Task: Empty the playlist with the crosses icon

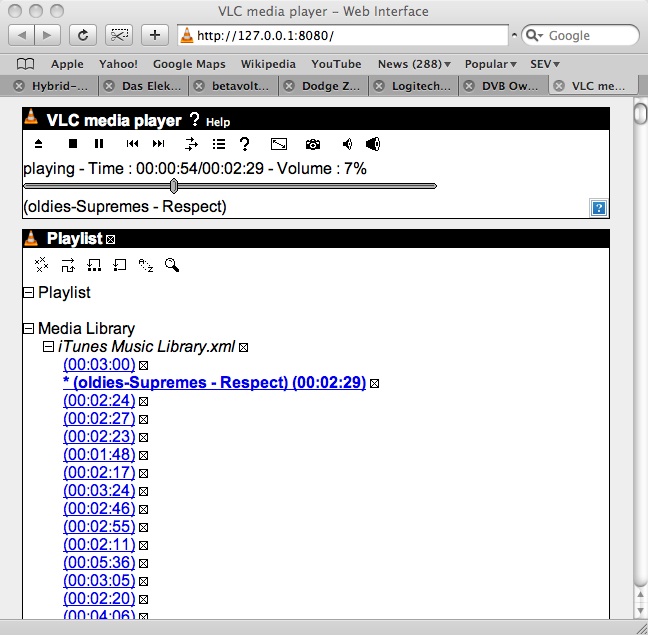Action: tap(41, 265)
